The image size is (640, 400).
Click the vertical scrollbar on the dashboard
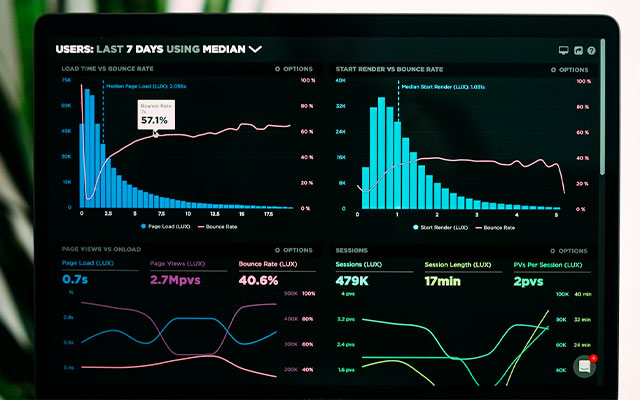603,107
